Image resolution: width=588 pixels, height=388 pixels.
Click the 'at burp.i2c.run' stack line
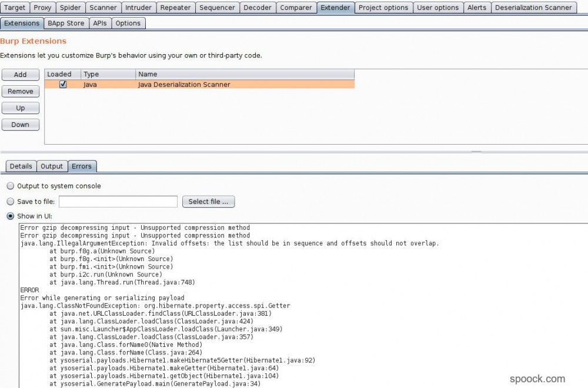(106, 275)
